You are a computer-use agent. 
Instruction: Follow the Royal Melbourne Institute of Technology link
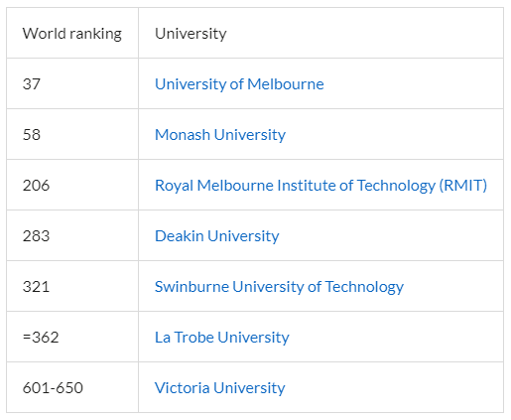tap(320, 186)
